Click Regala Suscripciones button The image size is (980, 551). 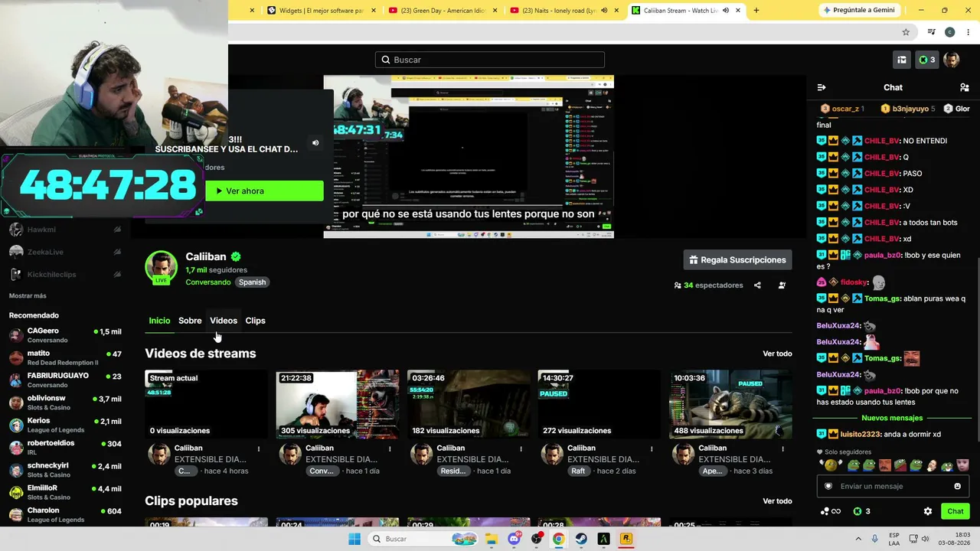coord(737,260)
